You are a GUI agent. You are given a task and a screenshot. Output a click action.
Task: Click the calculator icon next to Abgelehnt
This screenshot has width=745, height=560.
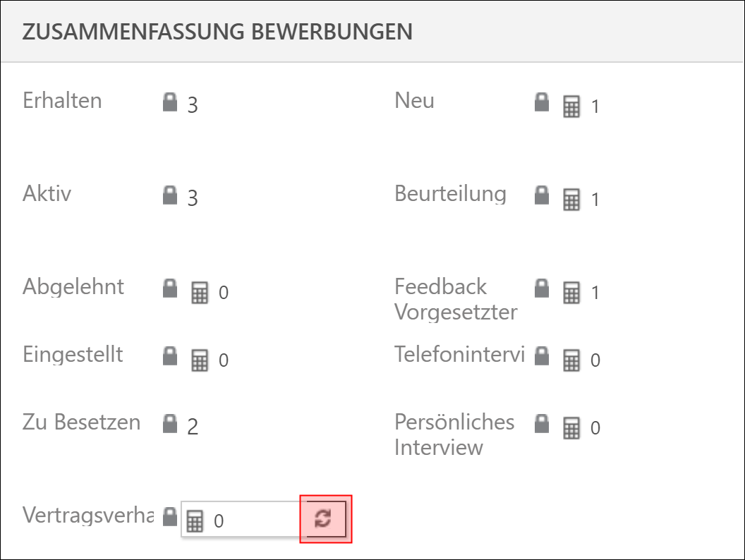(200, 293)
